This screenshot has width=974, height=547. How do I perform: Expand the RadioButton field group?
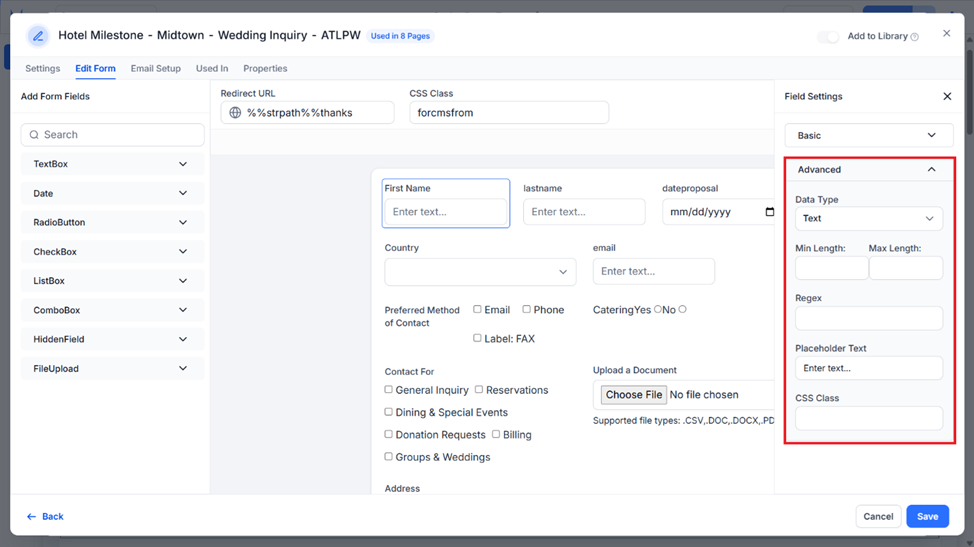click(x=112, y=222)
